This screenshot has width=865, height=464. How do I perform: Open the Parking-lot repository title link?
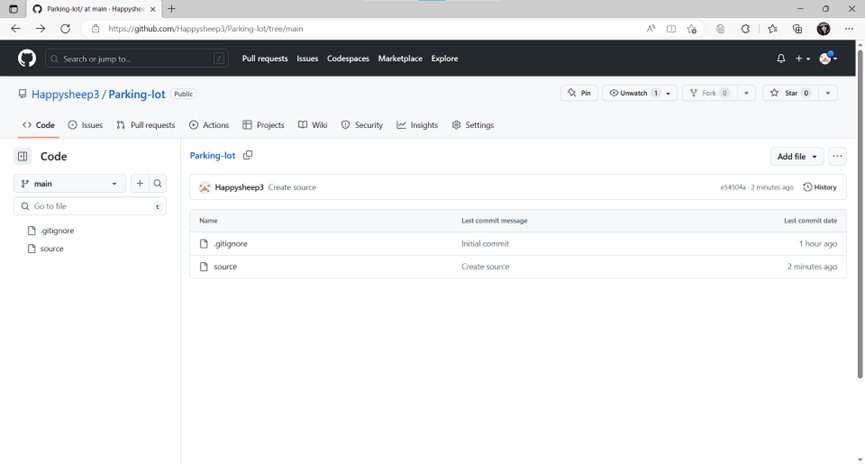point(137,94)
